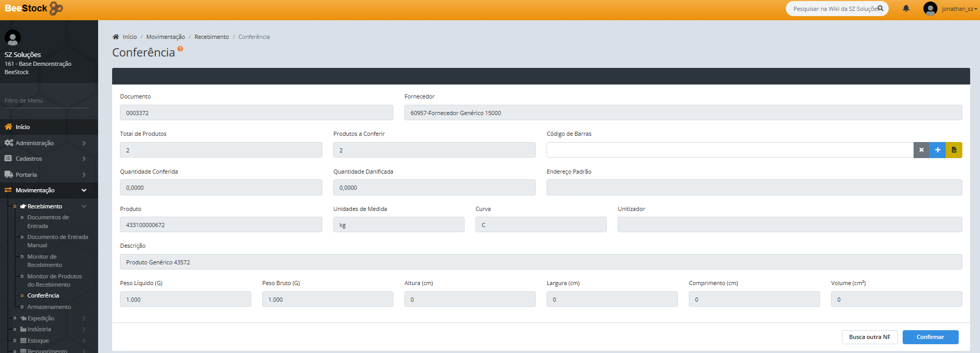The width and height of the screenshot is (980, 353).
Task: Click the notification bell icon
Action: pyautogui.click(x=906, y=9)
